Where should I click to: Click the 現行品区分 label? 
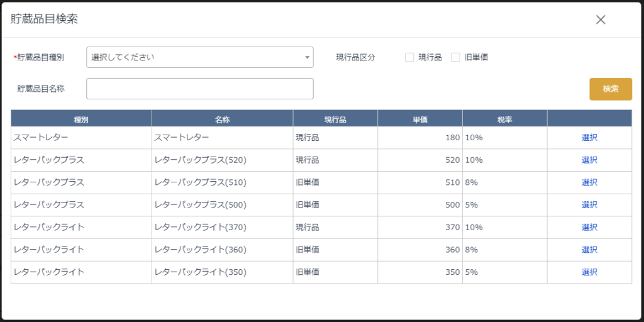(x=356, y=57)
